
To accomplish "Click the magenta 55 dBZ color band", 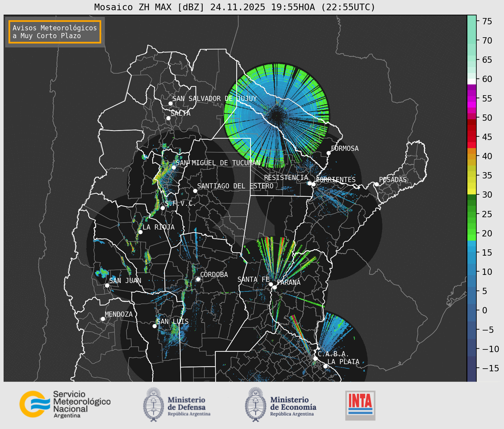I will point(472,99).
